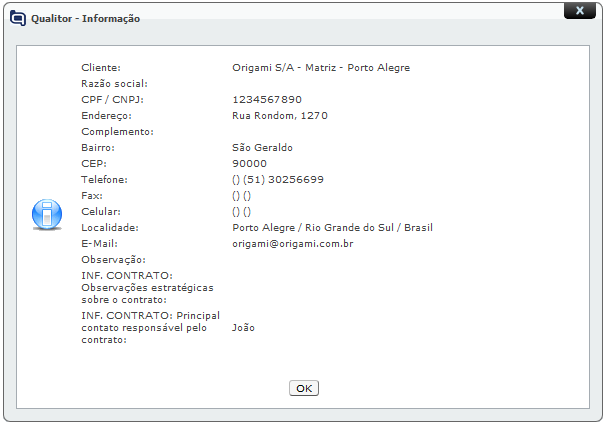Viewport: 606px width, 424px height.
Task: Close the Qualitor information dialog
Action: [x=579, y=10]
